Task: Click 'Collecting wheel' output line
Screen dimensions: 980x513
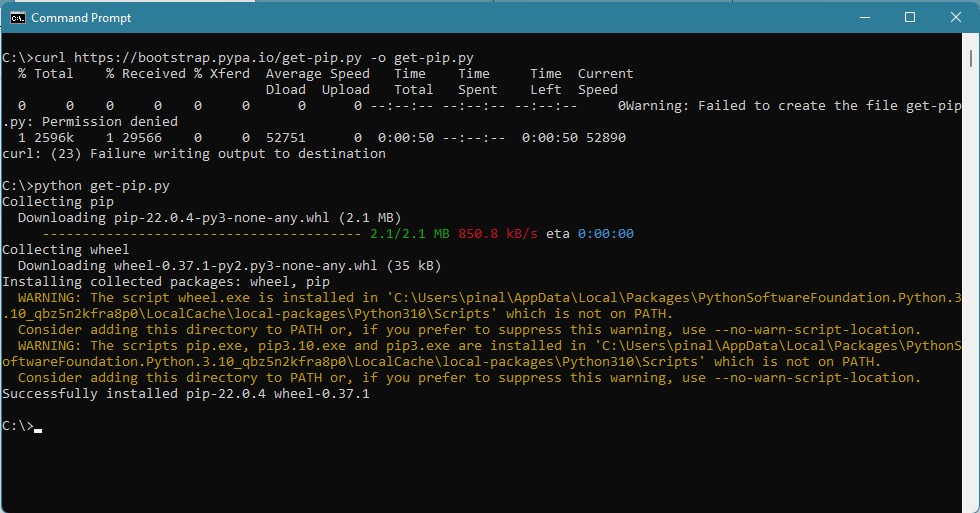Action: click(66, 250)
